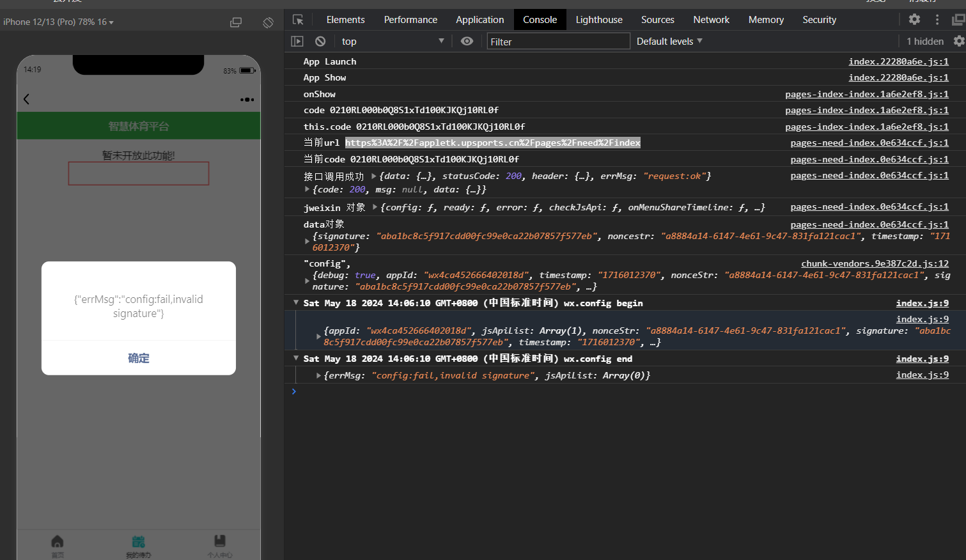Open console settings gear beside hidden count

[x=959, y=41]
